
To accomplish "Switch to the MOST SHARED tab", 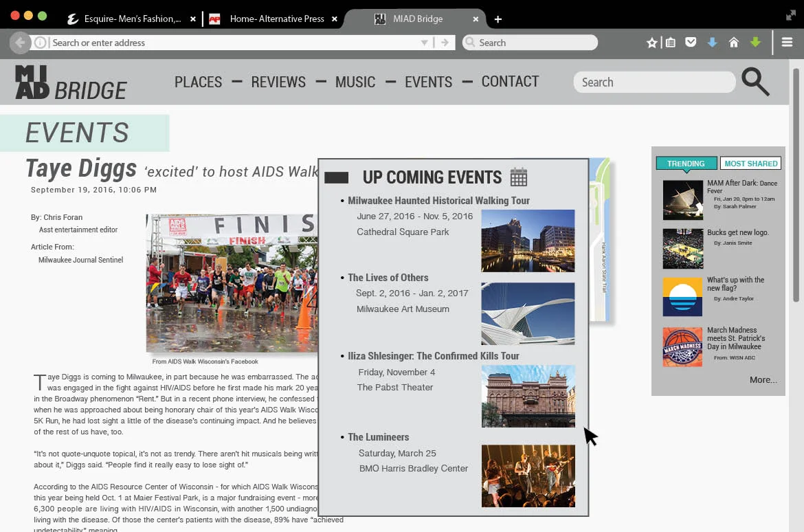I will [x=750, y=163].
